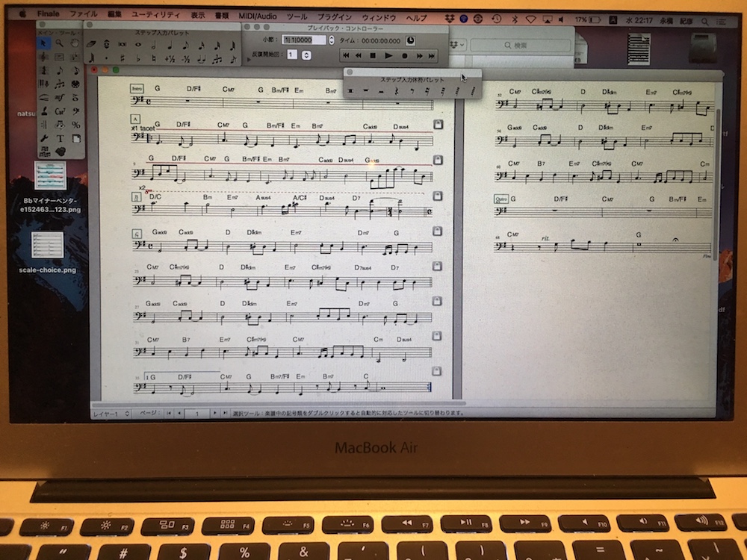Viewport: 747px width, 560px height.
Task: Select the wrench Special Tools icon
Action: (44, 139)
